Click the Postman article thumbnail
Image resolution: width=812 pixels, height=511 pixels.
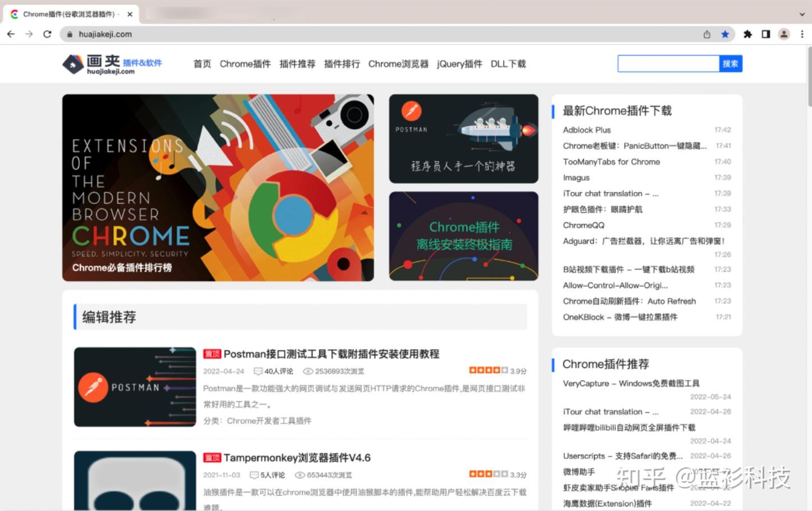click(135, 387)
